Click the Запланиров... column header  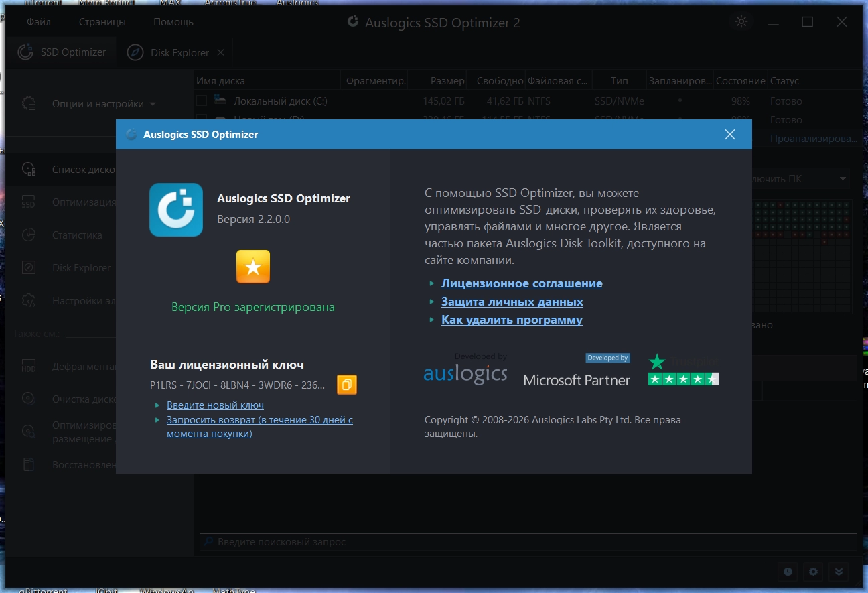click(x=680, y=81)
